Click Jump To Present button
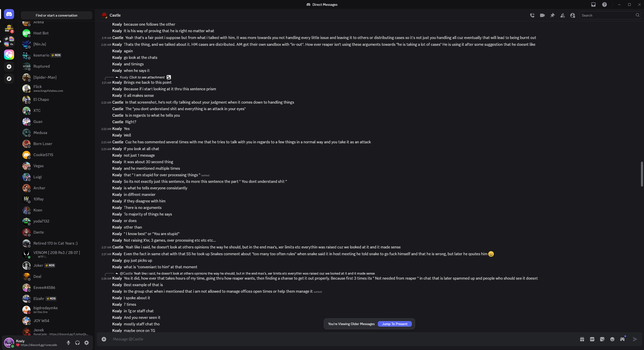The width and height of the screenshot is (644, 350). pyautogui.click(x=395, y=324)
